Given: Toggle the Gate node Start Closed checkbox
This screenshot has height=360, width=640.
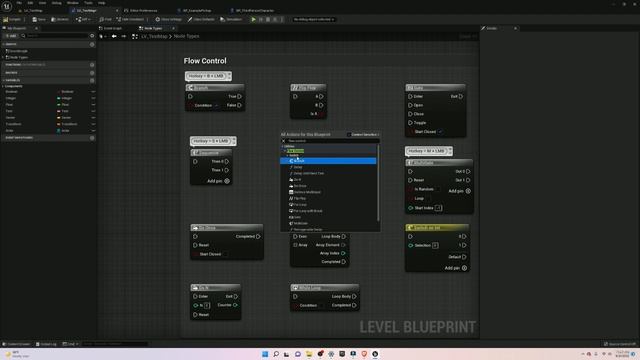Looking at the screenshot, I should pyautogui.click(x=440, y=131).
